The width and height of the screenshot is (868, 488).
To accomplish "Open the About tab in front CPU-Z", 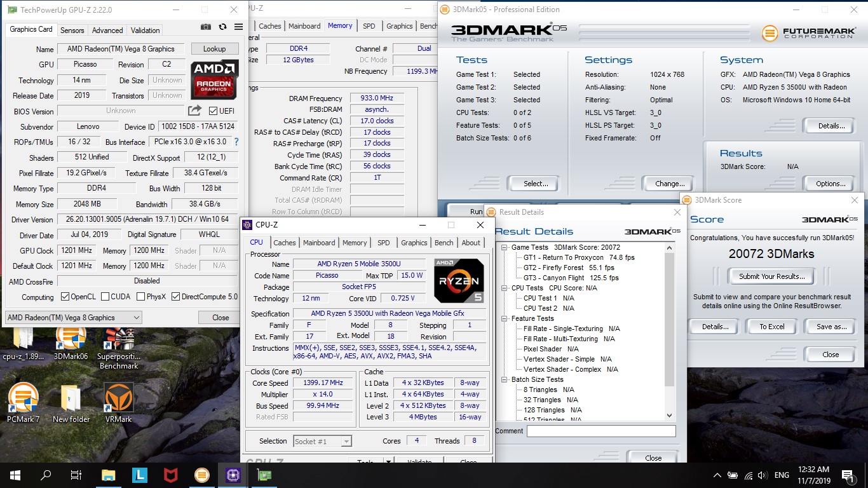I will [x=471, y=243].
